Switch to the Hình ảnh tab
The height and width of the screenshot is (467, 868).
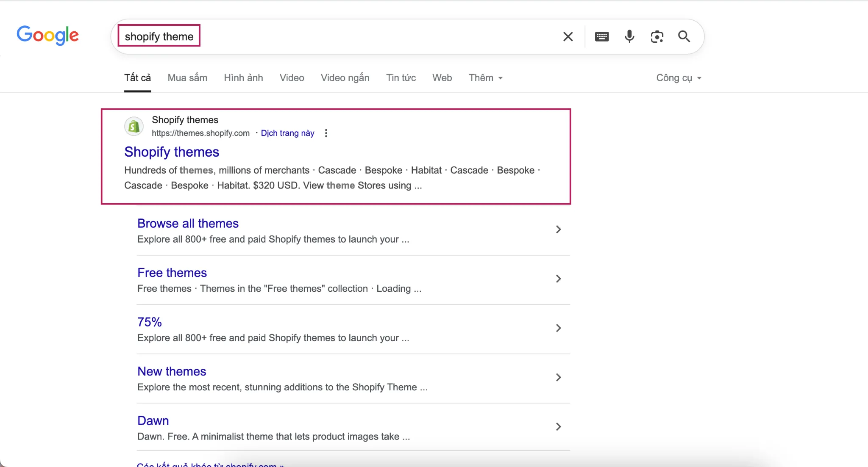tap(243, 78)
